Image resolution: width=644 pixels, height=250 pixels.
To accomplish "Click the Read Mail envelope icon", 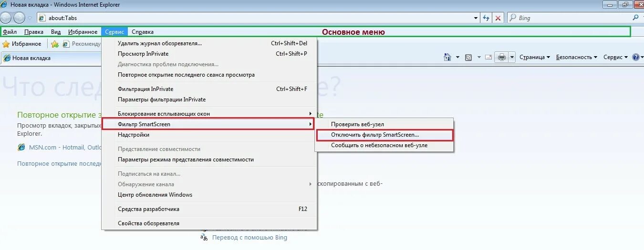I will coord(488,57).
